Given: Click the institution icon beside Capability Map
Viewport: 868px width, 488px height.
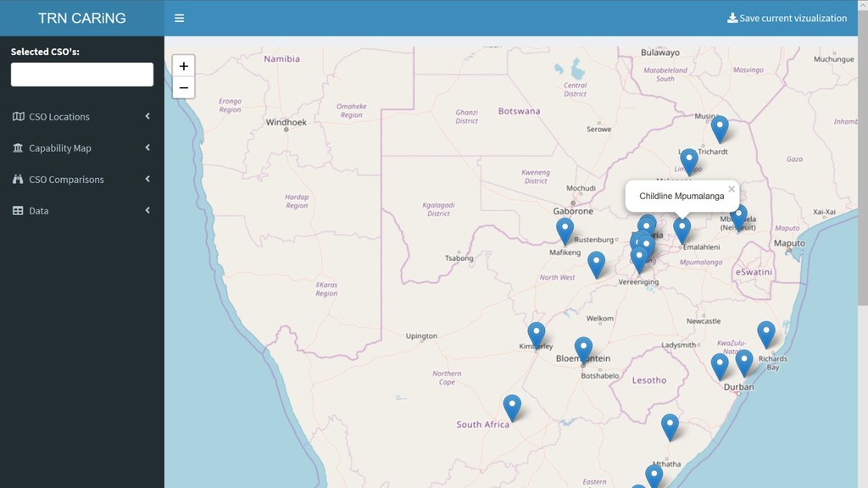Looking at the screenshot, I should (x=19, y=147).
